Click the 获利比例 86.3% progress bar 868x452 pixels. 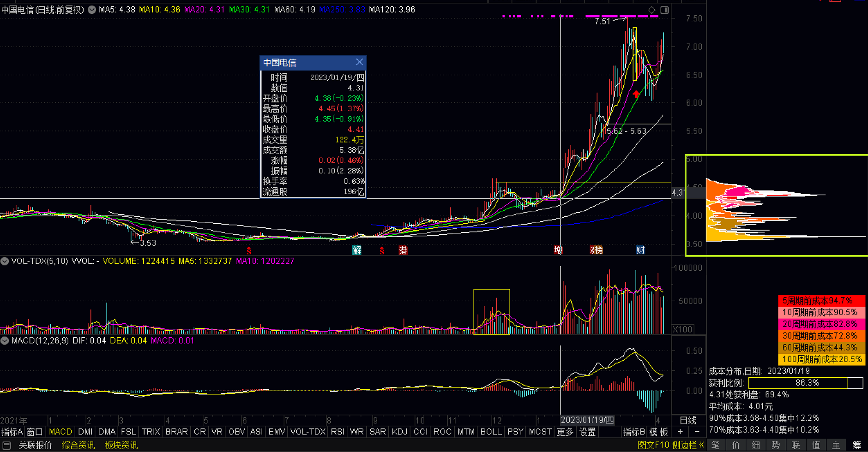click(806, 383)
